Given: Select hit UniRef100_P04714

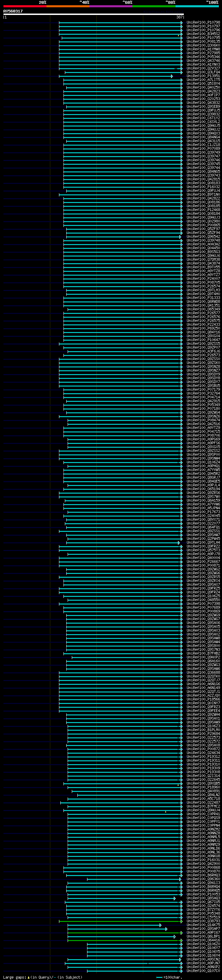Looking at the screenshot, I should click(x=203, y=397).
